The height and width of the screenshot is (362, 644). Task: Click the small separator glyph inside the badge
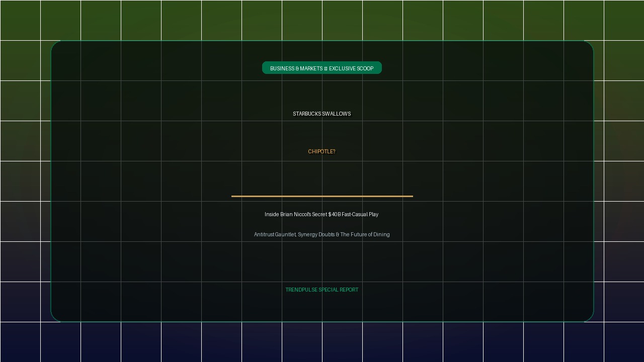326,68
